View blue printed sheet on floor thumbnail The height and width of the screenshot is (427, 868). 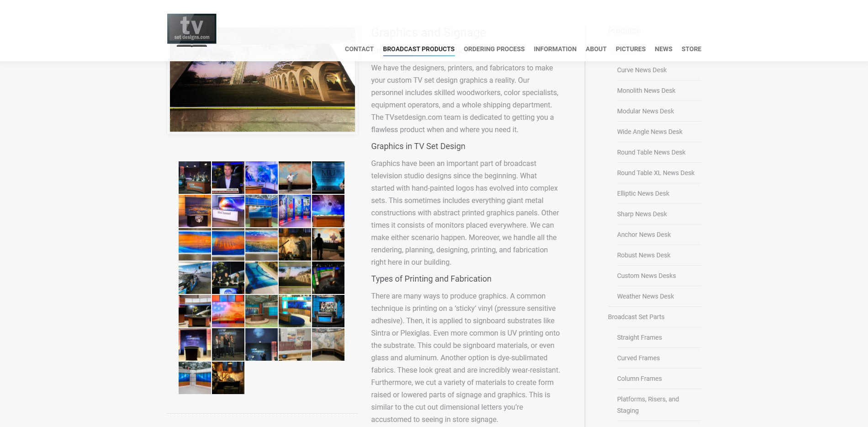[x=261, y=278]
